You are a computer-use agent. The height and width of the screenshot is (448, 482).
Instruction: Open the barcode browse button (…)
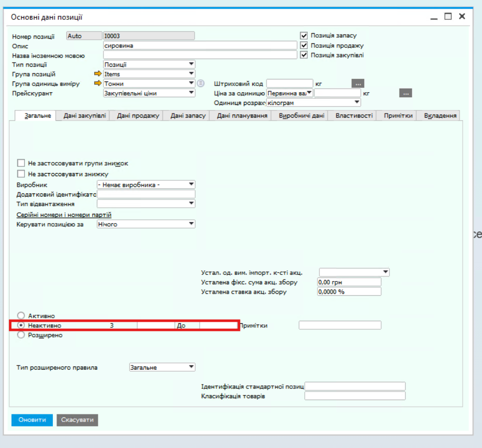pyautogui.click(x=358, y=83)
